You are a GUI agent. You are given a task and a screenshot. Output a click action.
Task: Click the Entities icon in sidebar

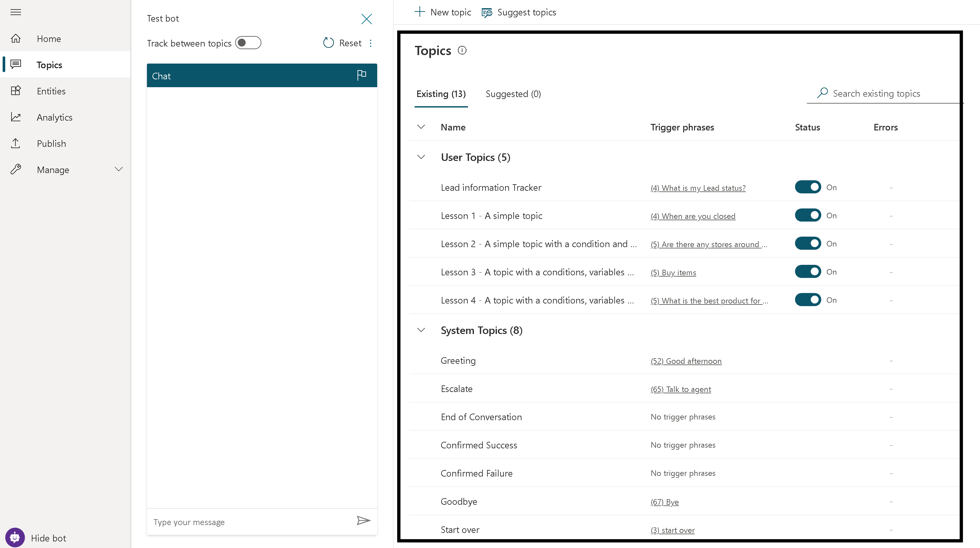click(x=16, y=91)
